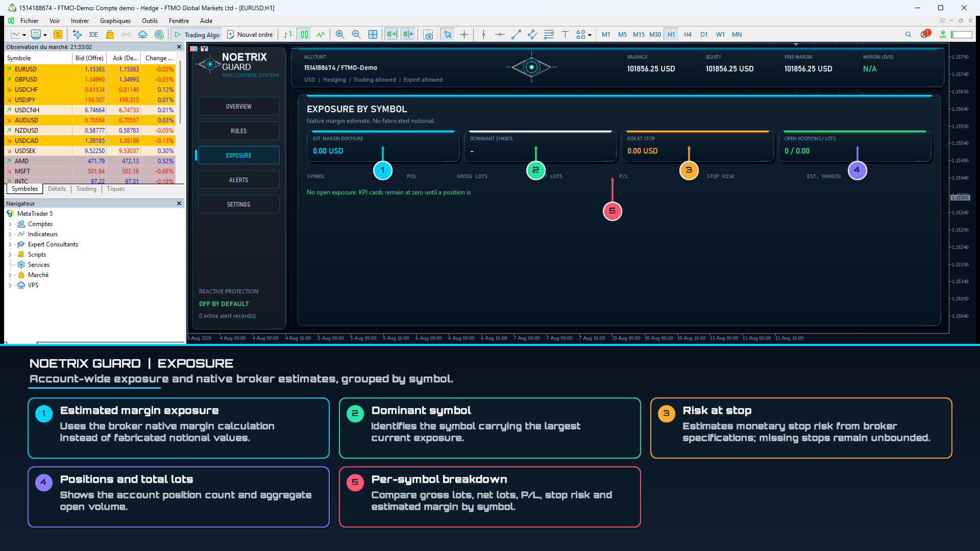This screenshot has width=980, height=551.
Task: Open the RULES panel in Noetrix Guard
Action: (238, 131)
